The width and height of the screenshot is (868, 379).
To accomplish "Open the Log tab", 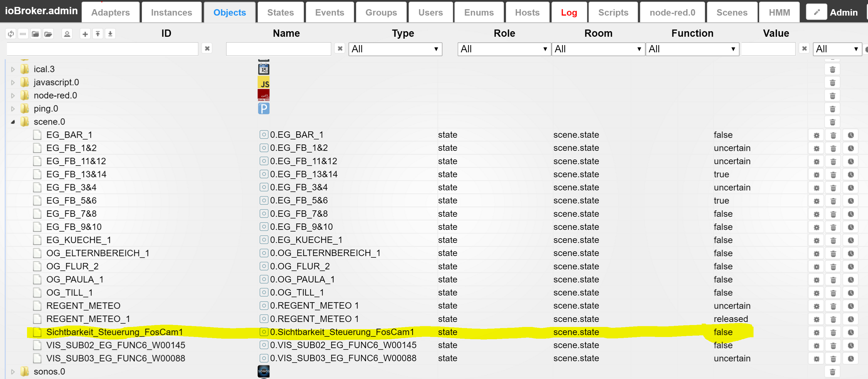I will tap(569, 13).
